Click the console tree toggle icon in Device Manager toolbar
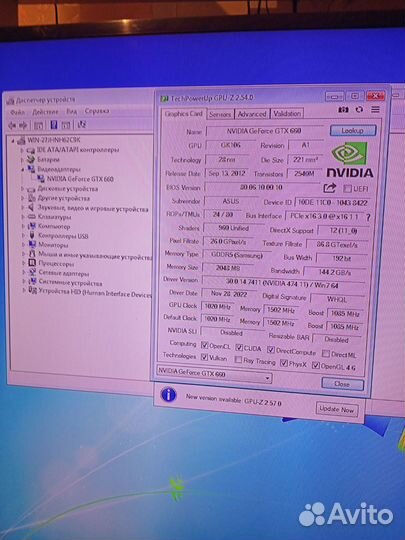 point(38,125)
